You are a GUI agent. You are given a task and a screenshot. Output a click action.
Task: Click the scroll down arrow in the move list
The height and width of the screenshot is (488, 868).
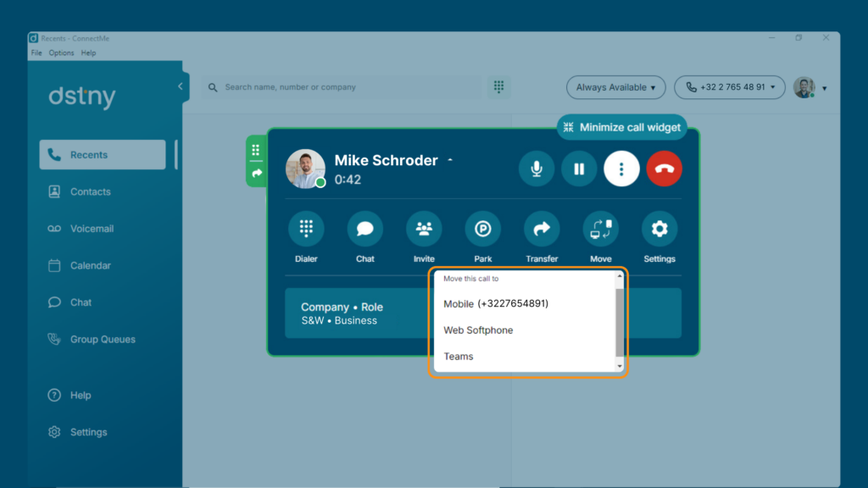coord(620,366)
